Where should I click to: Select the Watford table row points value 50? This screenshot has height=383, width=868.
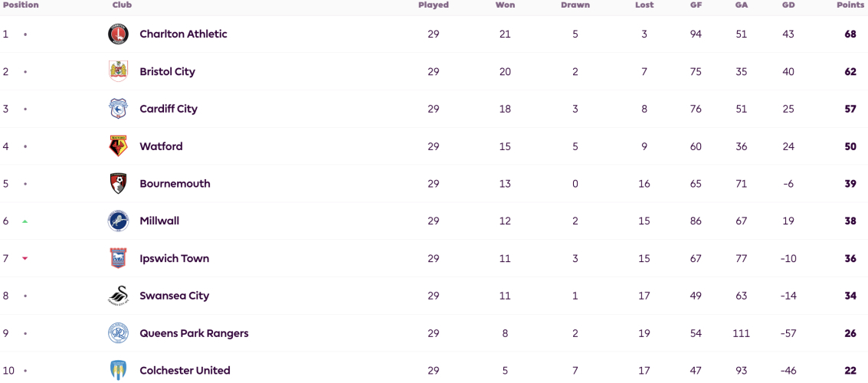pos(850,146)
